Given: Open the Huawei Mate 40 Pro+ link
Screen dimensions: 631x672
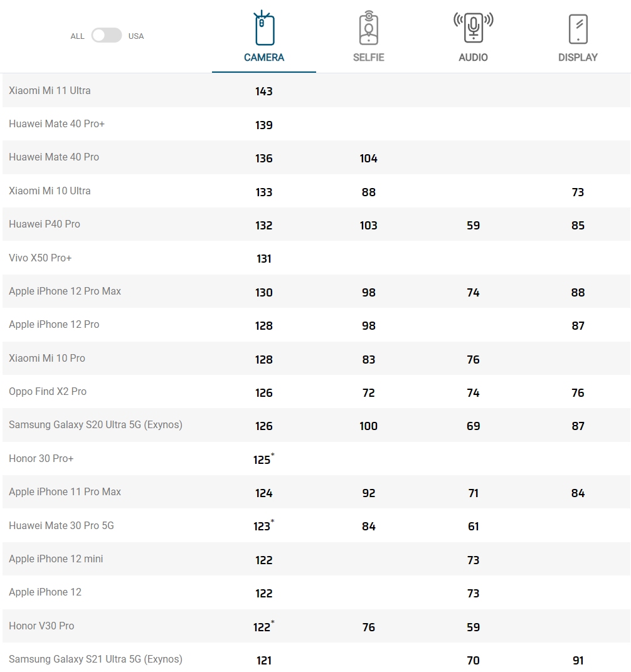Looking at the screenshot, I should (56, 124).
